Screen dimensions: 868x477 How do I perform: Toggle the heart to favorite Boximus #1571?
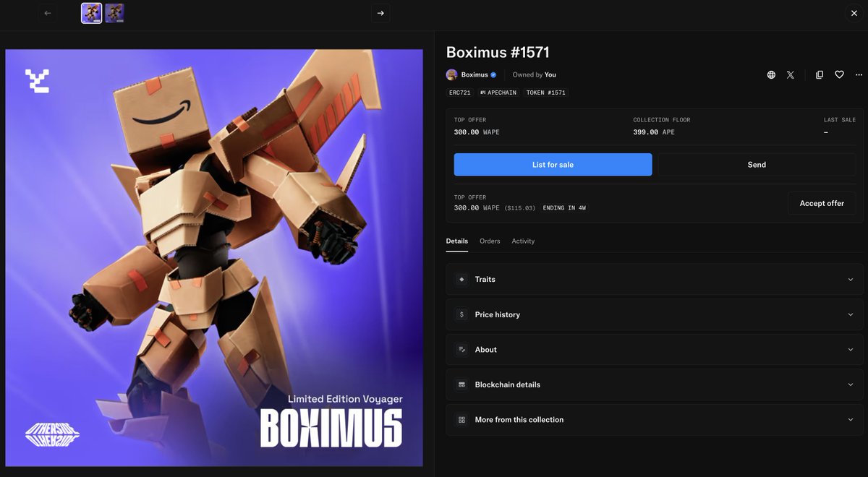click(x=838, y=74)
